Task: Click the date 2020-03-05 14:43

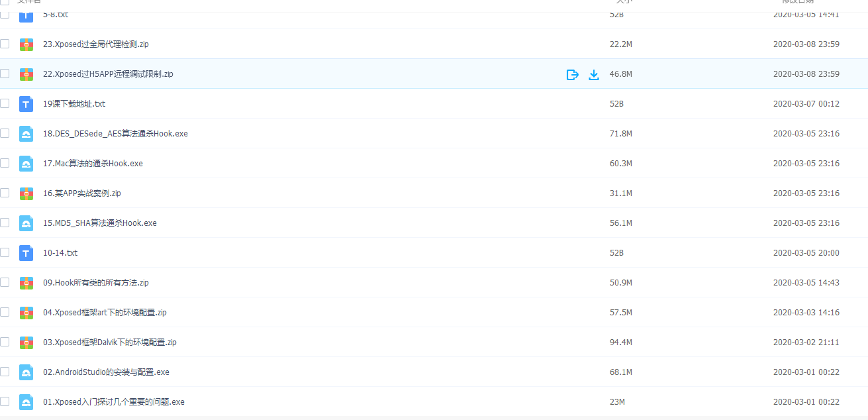Action: pos(806,283)
